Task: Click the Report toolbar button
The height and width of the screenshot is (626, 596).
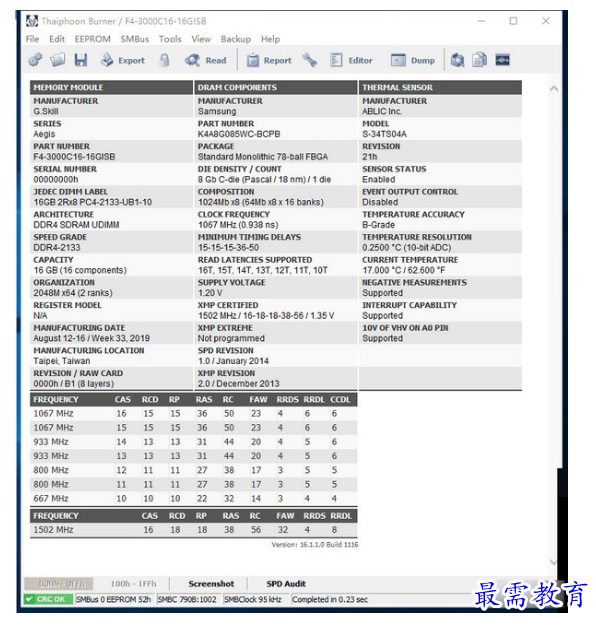Action: click(269, 60)
